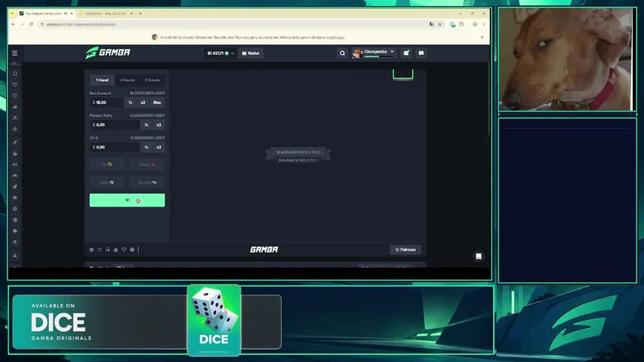Viewport: 644px width, 362px height.
Task: Click the Perfect Pairs amount field
Action: tap(115, 124)
